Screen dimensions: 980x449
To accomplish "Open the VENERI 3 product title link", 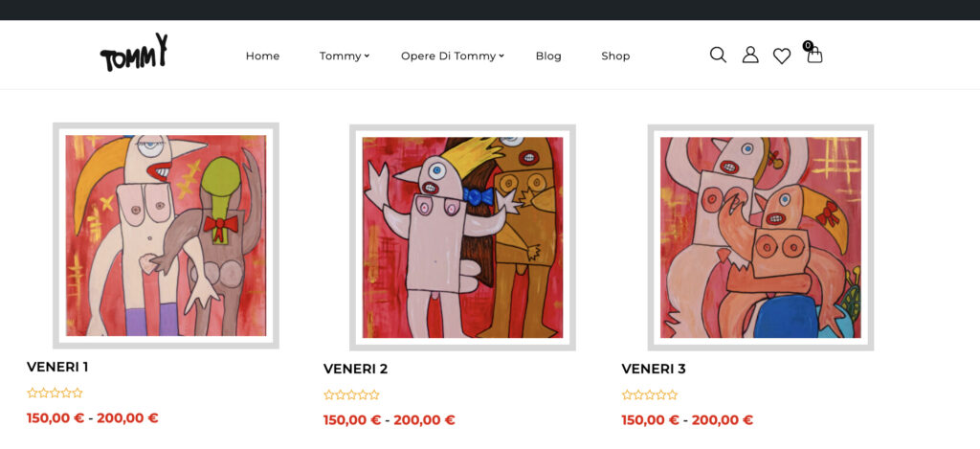I will tap(654, 369).
